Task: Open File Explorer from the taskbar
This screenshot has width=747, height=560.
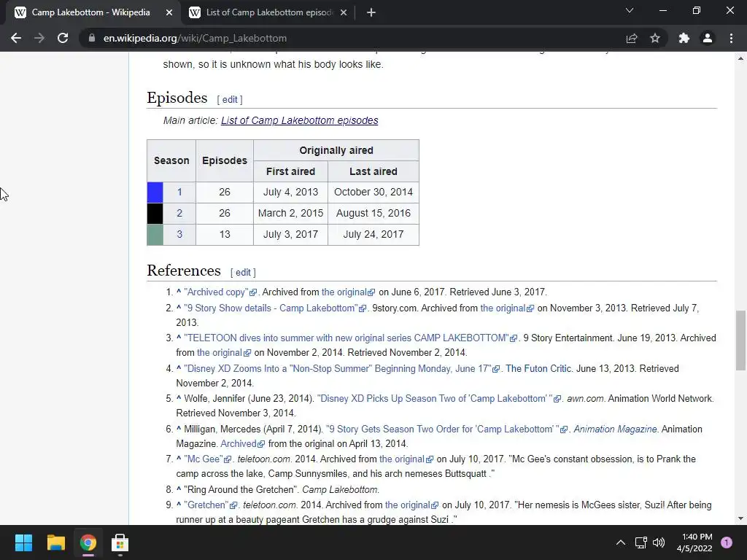Action: click(x=55, y=542)
